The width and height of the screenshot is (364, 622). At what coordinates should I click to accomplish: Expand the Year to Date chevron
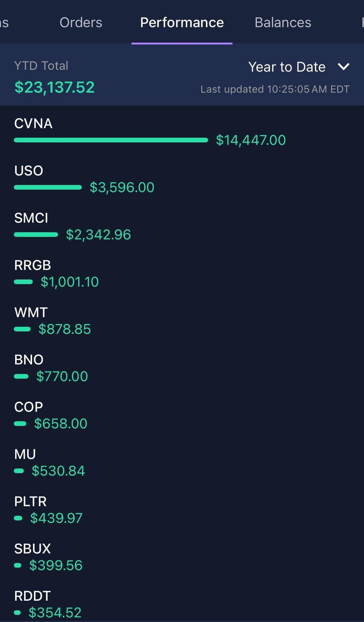(x=343, y=66)
